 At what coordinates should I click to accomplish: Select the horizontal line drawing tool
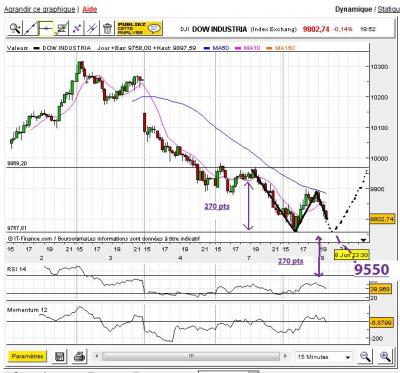[x=46, y=28]
